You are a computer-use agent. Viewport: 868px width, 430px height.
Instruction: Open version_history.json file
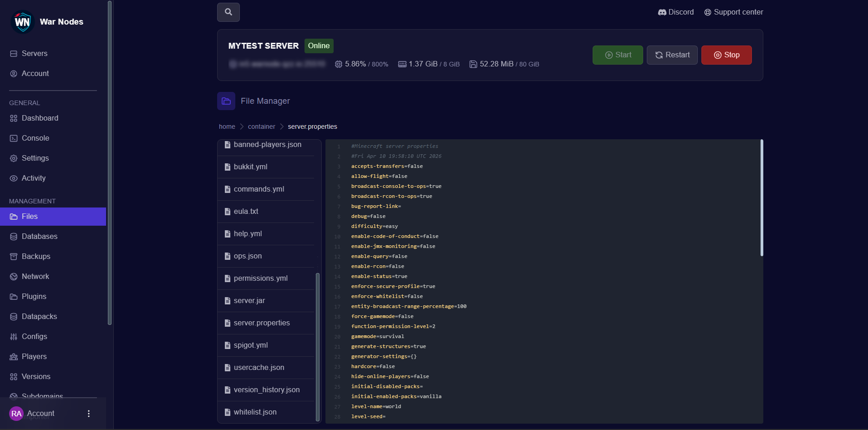pos(266,390)
